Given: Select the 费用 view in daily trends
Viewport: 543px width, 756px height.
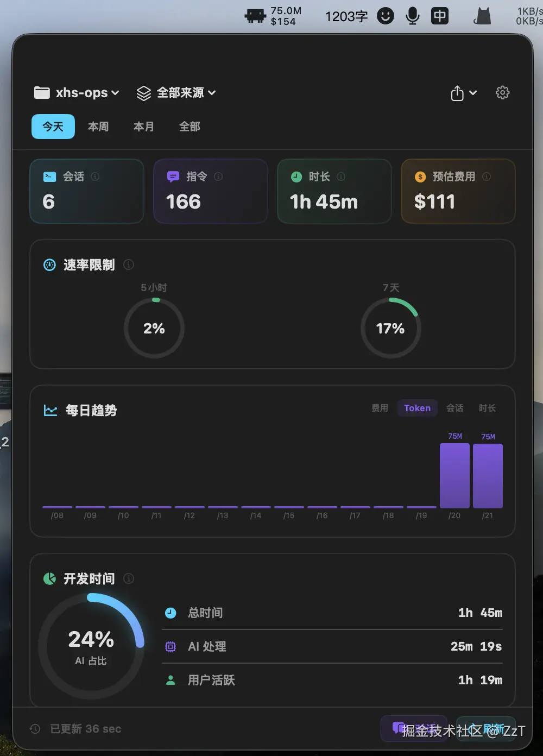Looking at the screenshot, I should click(x=380, y=408).
